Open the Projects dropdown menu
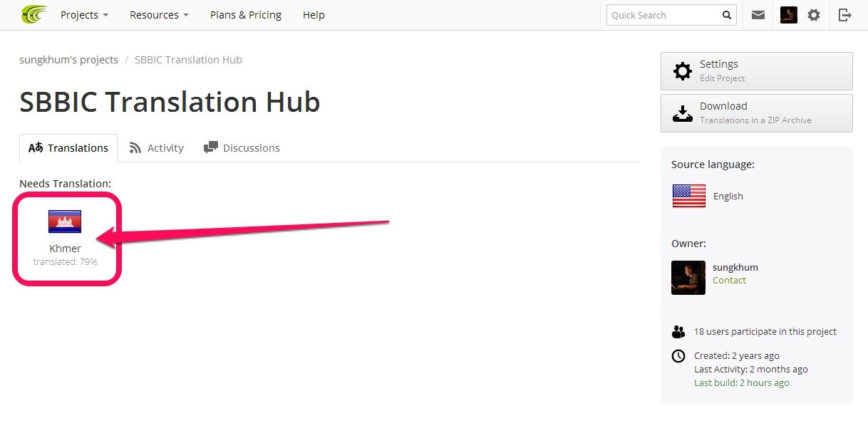 [84, 15]
